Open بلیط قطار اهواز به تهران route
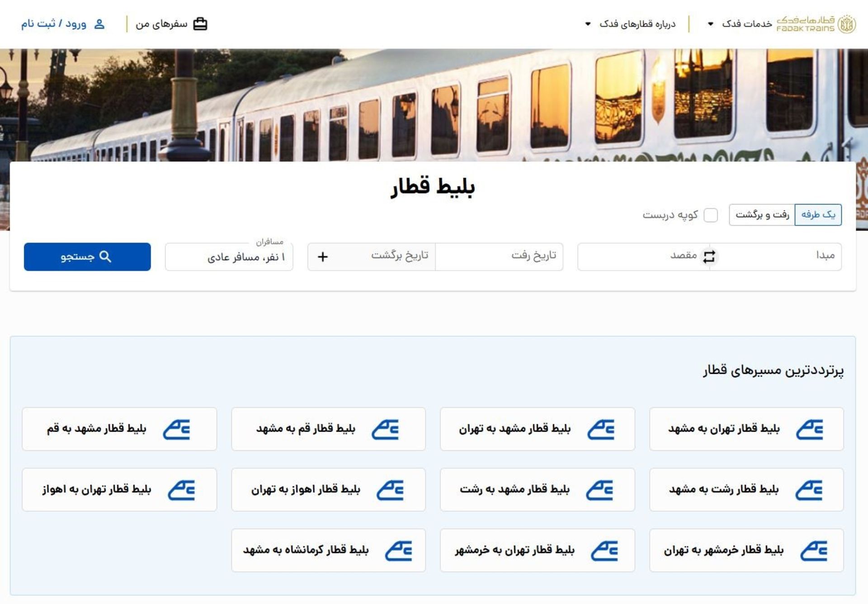The height and width of the screenshot is (604, 868). [328, 490]
